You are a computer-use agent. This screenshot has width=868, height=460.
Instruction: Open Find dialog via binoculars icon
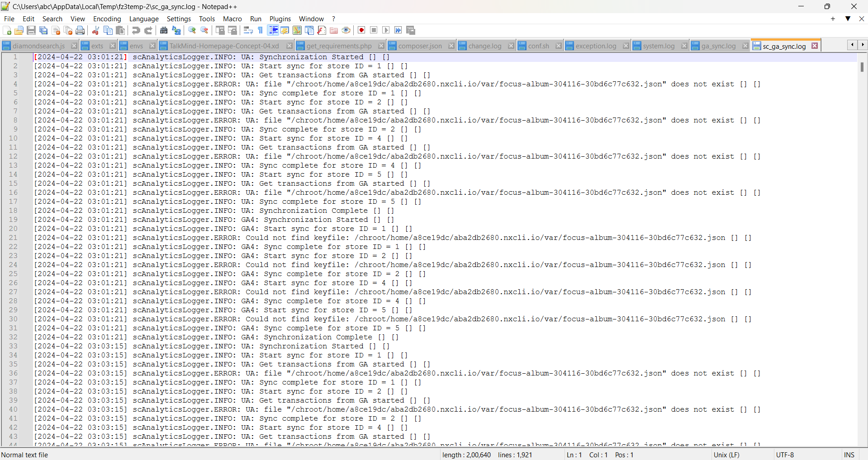click(164, 30)
